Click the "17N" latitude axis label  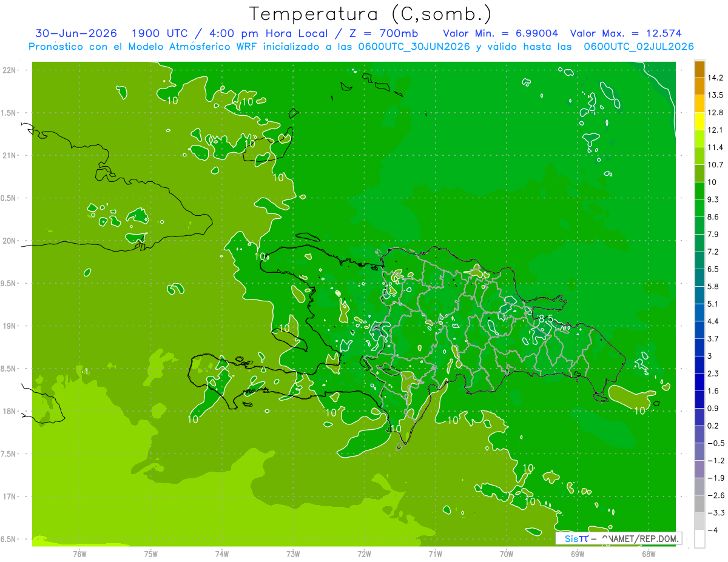(10, 497)
